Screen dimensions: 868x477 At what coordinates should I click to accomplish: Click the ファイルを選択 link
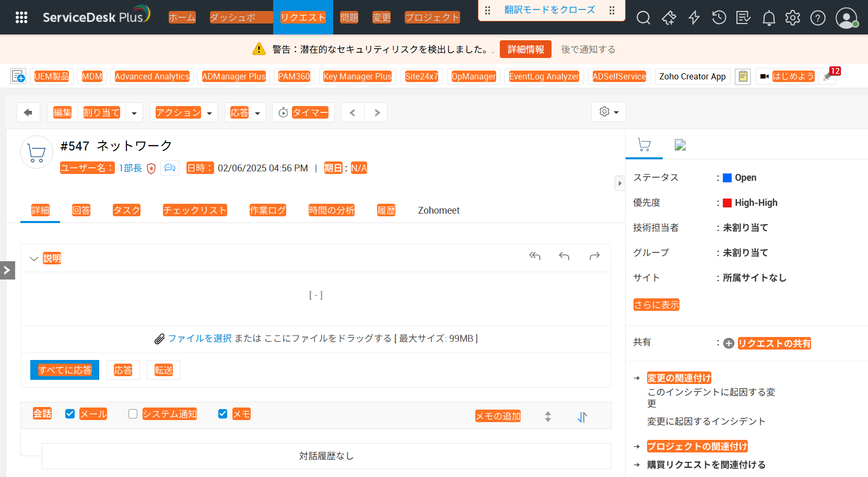(x=200, y=339)
